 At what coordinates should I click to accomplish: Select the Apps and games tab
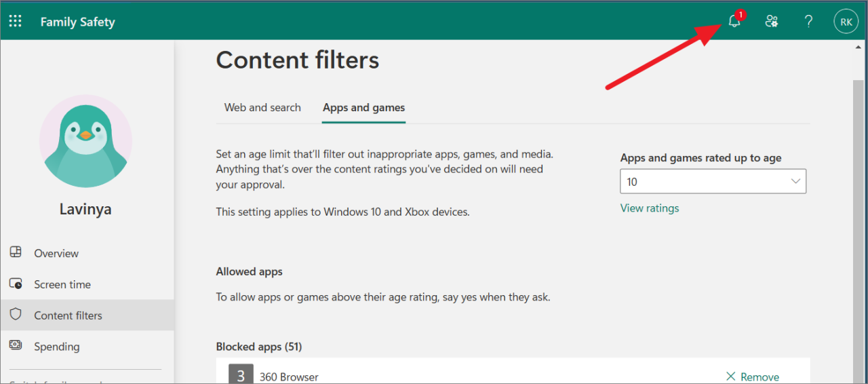click(x=363, y=107)
